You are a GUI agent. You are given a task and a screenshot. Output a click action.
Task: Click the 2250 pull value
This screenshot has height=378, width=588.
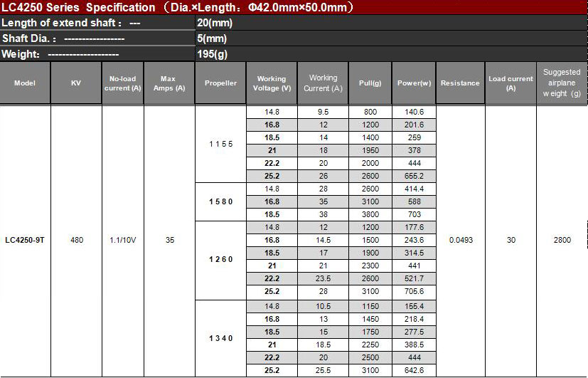coord(370,345)
